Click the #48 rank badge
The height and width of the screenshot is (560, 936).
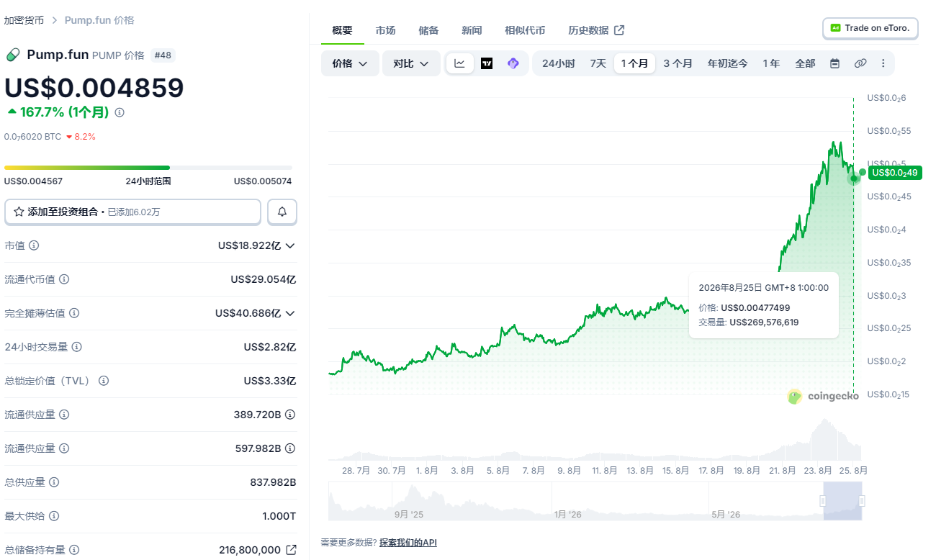(x=162, y=55)
